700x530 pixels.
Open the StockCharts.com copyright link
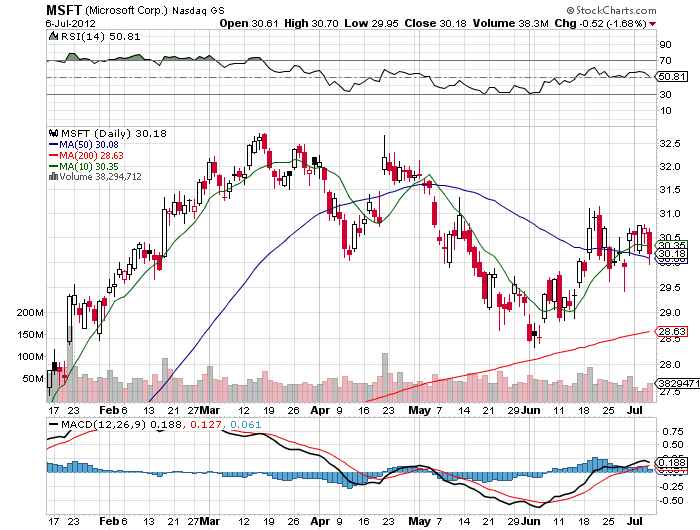pyautogui.click(x=612, y=10)
